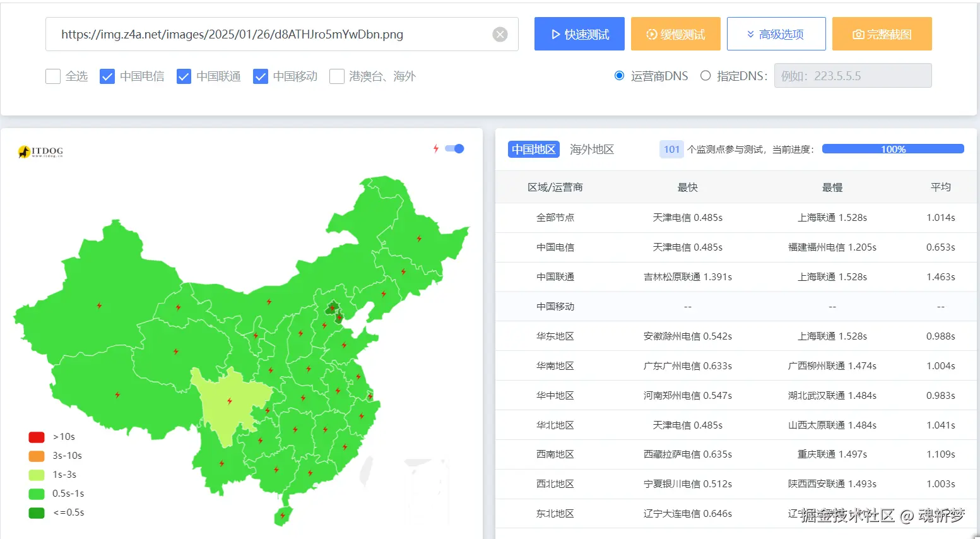Select the 指定DNS radio option

coord(705,76)
